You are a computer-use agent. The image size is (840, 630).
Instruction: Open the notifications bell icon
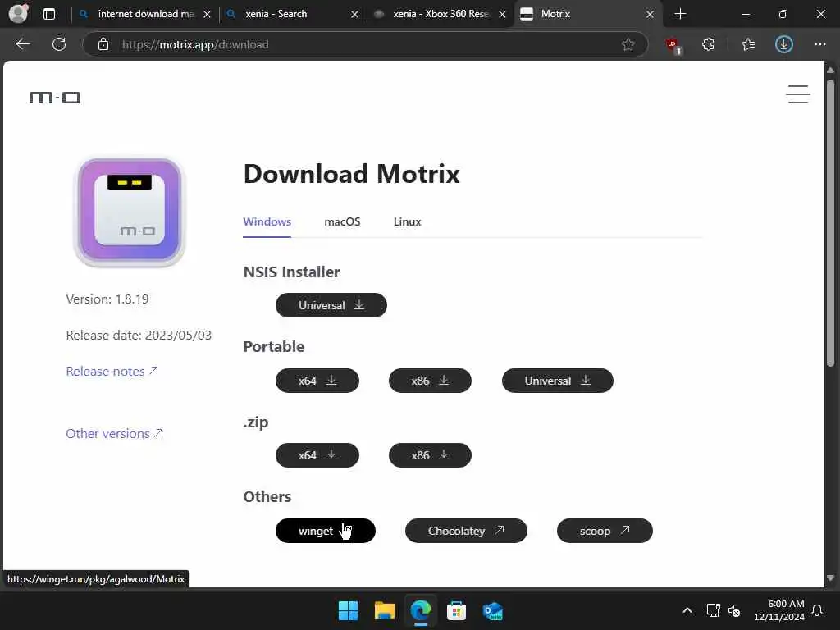tap(818, 610)
